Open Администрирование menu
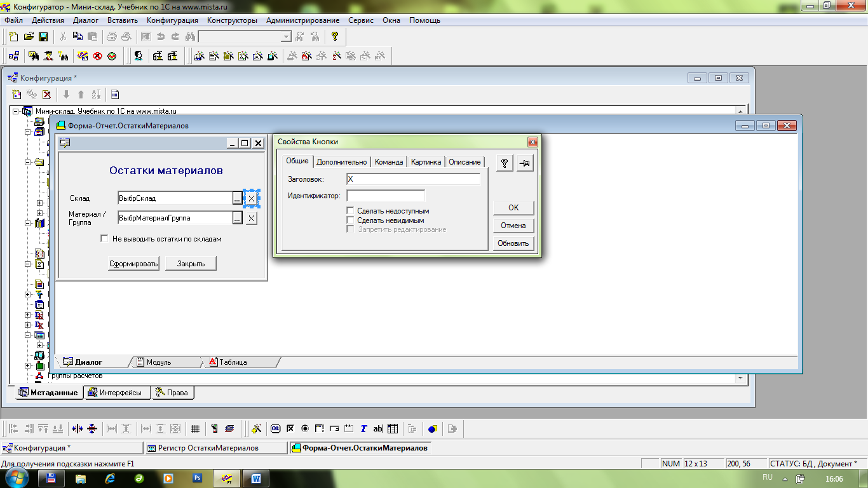 303,20
